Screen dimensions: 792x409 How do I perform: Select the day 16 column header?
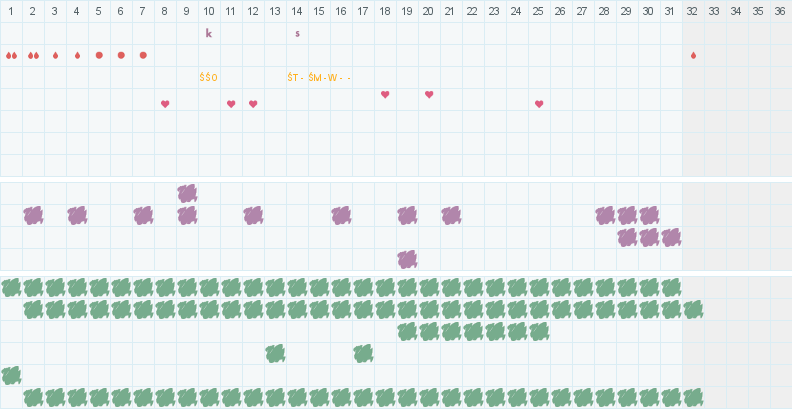341,10
